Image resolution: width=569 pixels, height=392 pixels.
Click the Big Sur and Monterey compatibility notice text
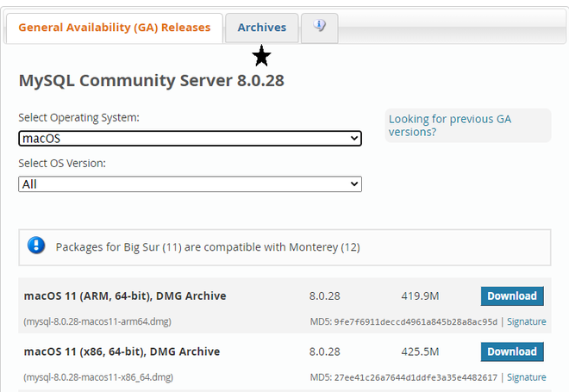click(x=208, y=247)
